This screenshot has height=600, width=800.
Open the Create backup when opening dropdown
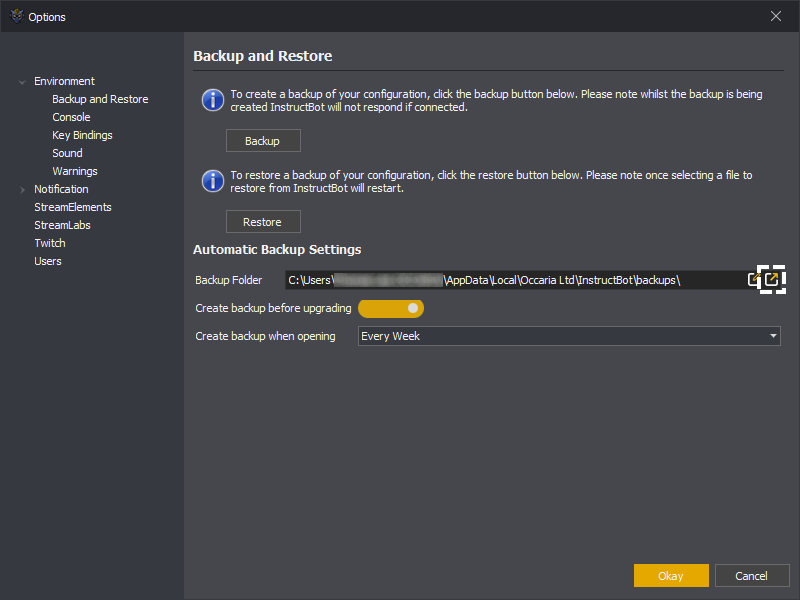click(568, 336)
